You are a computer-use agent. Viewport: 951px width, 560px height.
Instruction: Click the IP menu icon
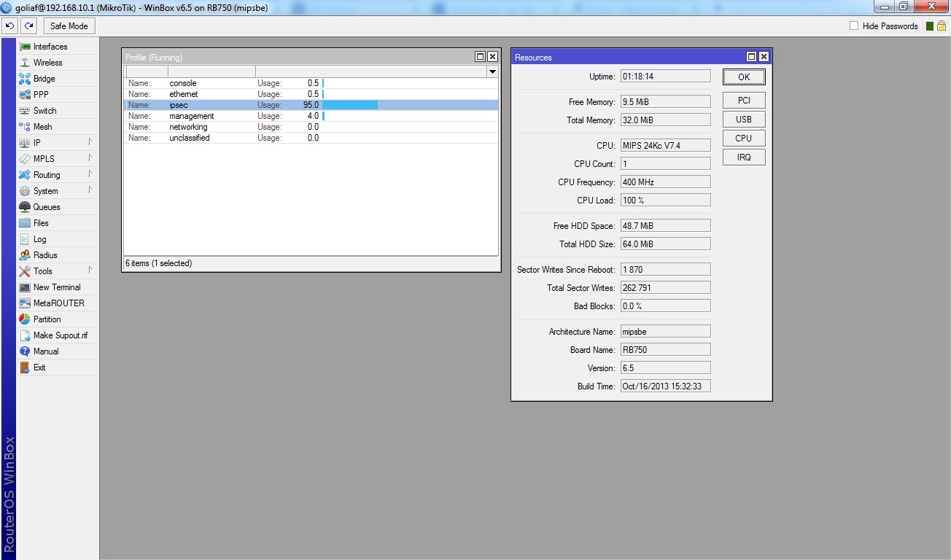click(x=25, y=143)
